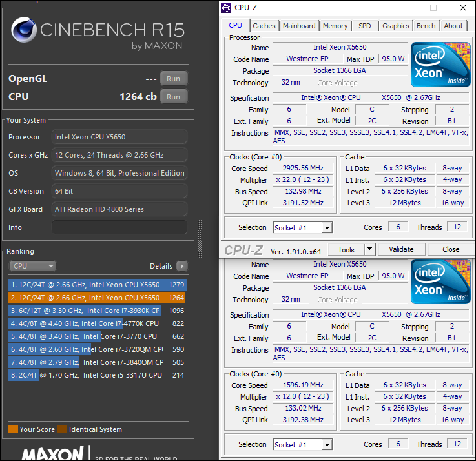The image size is (476, 461).
Task: Switch to the Graphics tab
Action: [x=395, y=26]
